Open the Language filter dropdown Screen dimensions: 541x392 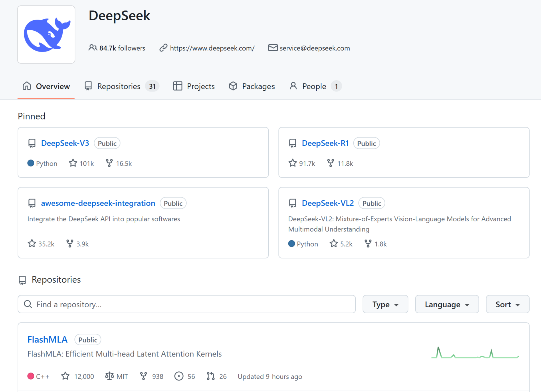(x=447, y=304)
